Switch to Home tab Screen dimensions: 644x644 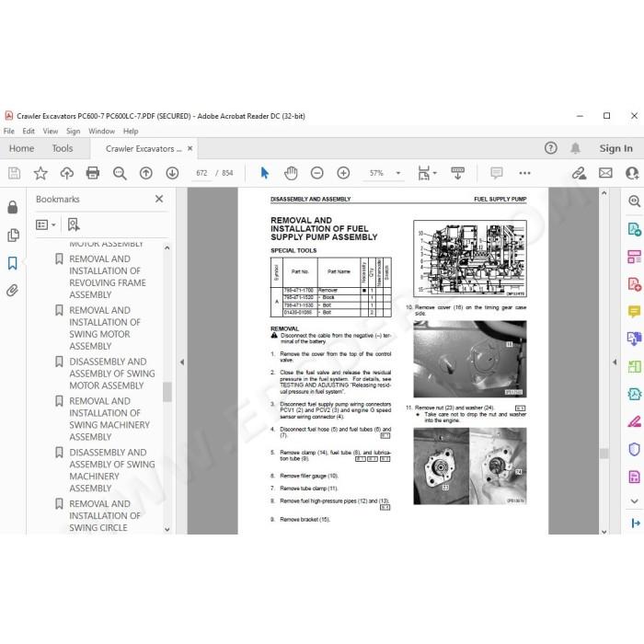21,148
